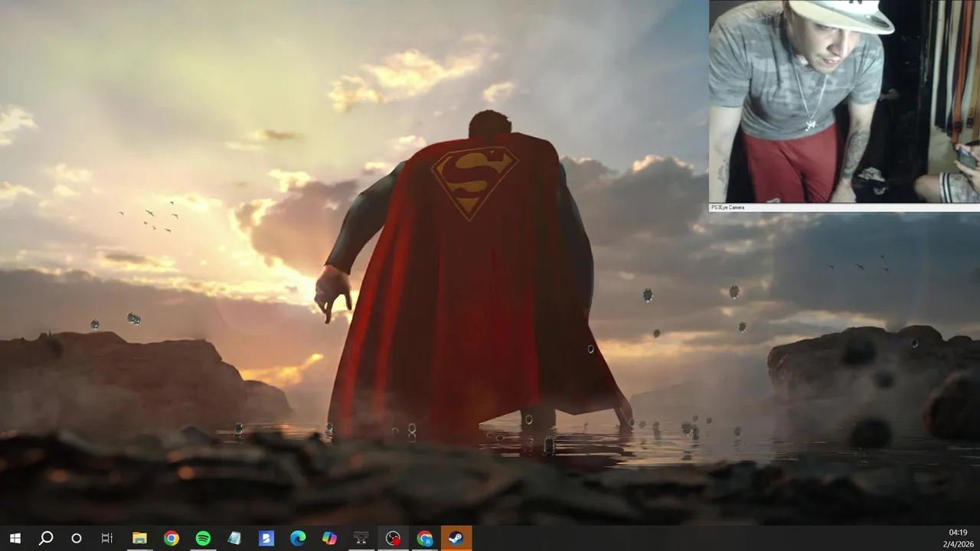The height and width of the screenshot is (551, 980).
Task: Open the taskbar Search magnifier
Action: (46, 539)
